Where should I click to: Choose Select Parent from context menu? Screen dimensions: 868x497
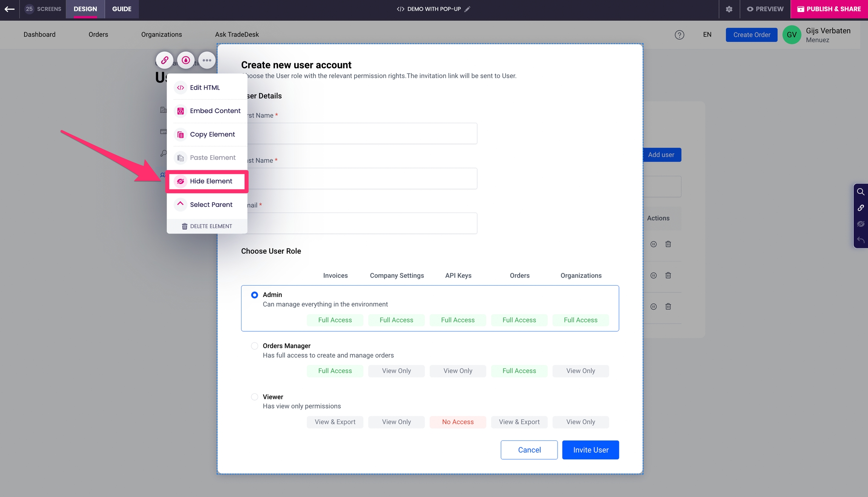211,205
